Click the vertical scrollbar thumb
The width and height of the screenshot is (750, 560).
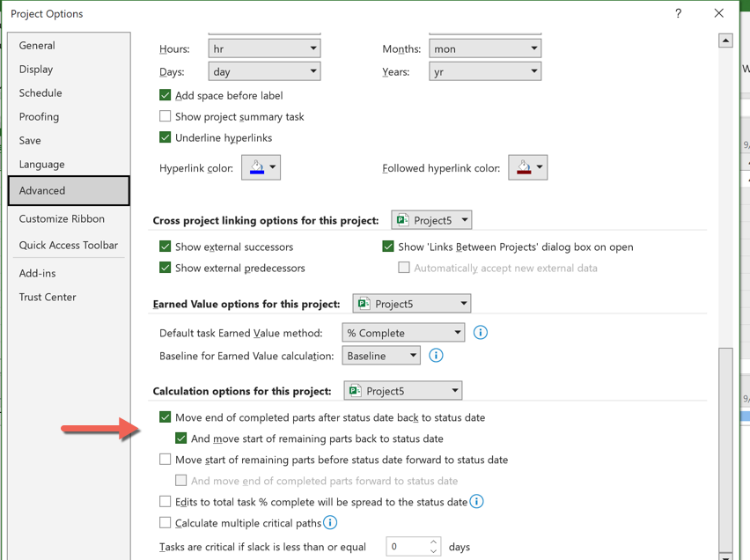pos(725,450)
